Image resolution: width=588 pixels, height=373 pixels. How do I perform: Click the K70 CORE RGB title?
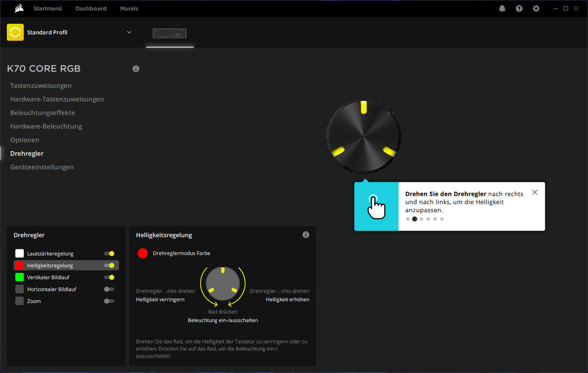point(44,69)
